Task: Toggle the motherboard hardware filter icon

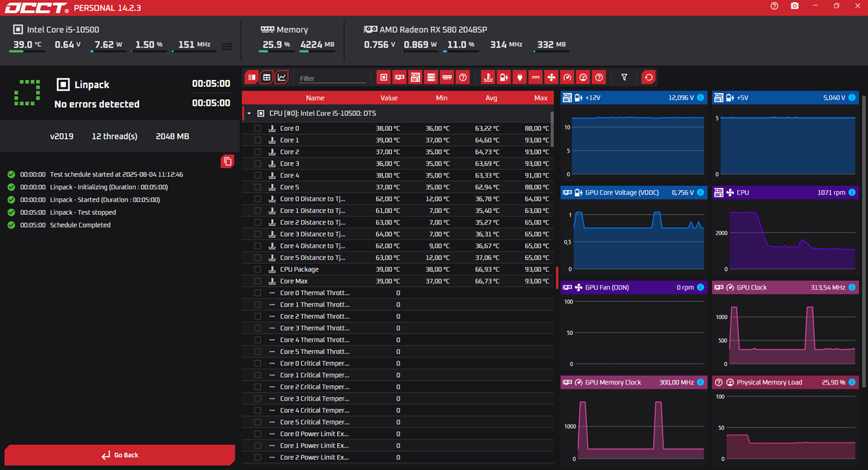Action: tap(416, 77)
